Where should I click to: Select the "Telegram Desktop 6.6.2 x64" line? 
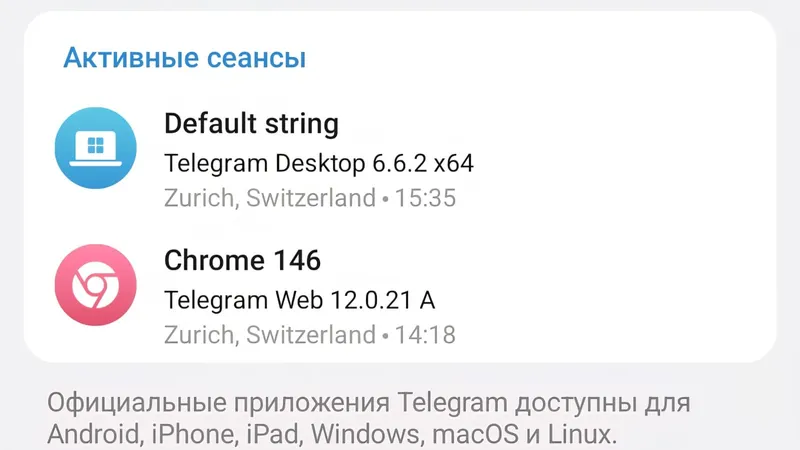[318, 163]
